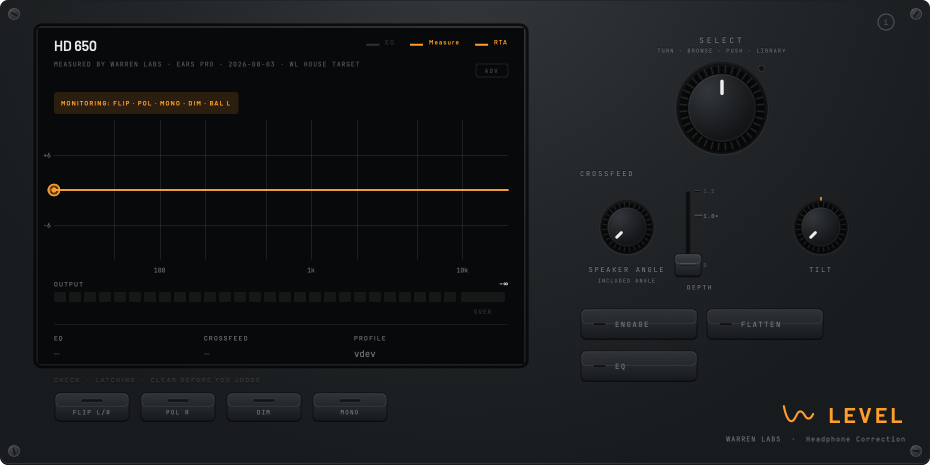Click the OVER indicator label
The width and height of the screenshot is (930, 465).
pyautogui.click(x=482, y=312)
